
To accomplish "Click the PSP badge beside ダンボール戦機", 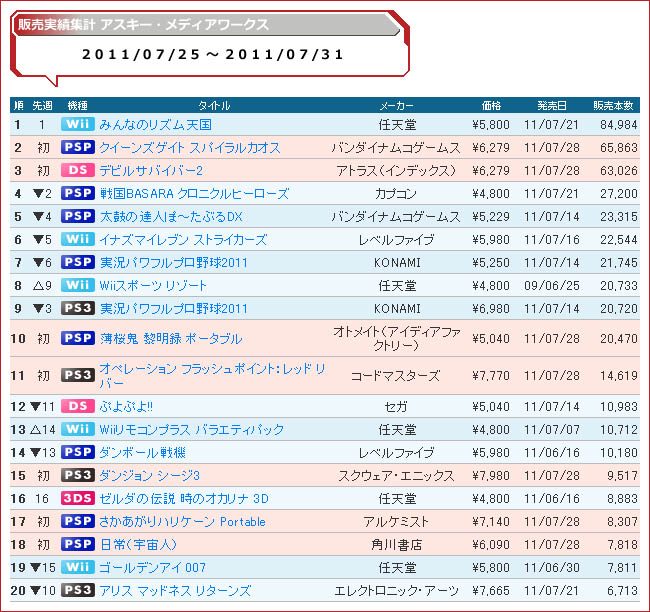I will 78,452.
